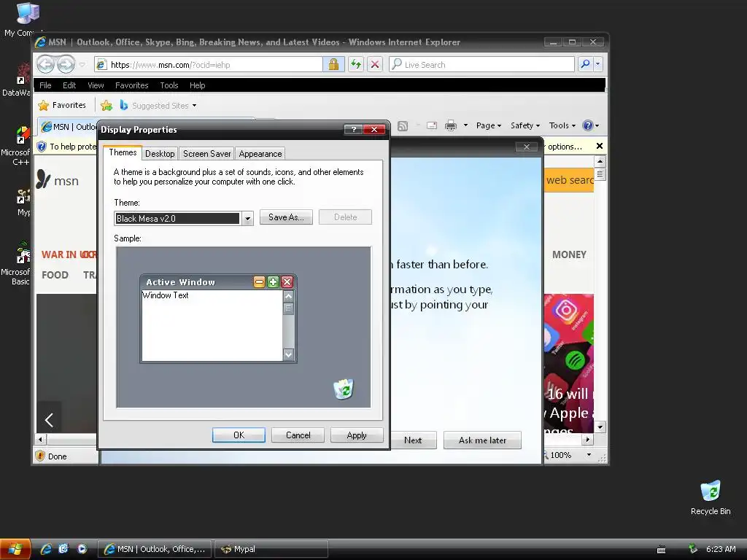Expand the Page menu dropdown
The image size is (747, 560).
coord(488,125)
